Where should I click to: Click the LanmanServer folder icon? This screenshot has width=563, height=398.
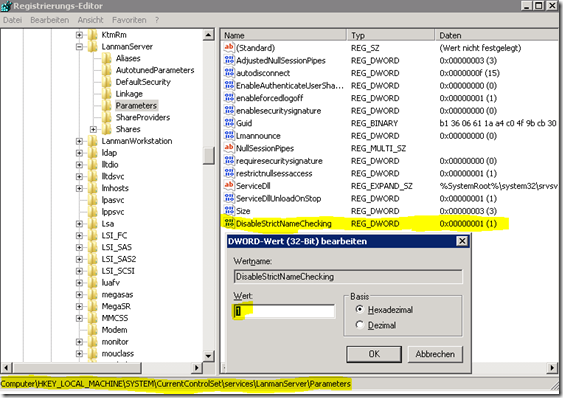coord(93,47)
